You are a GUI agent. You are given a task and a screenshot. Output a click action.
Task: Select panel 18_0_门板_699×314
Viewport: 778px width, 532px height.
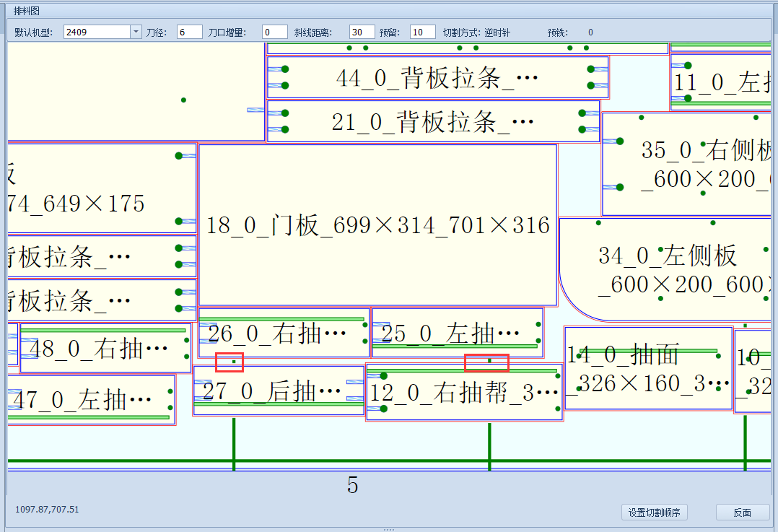[377, 225]
